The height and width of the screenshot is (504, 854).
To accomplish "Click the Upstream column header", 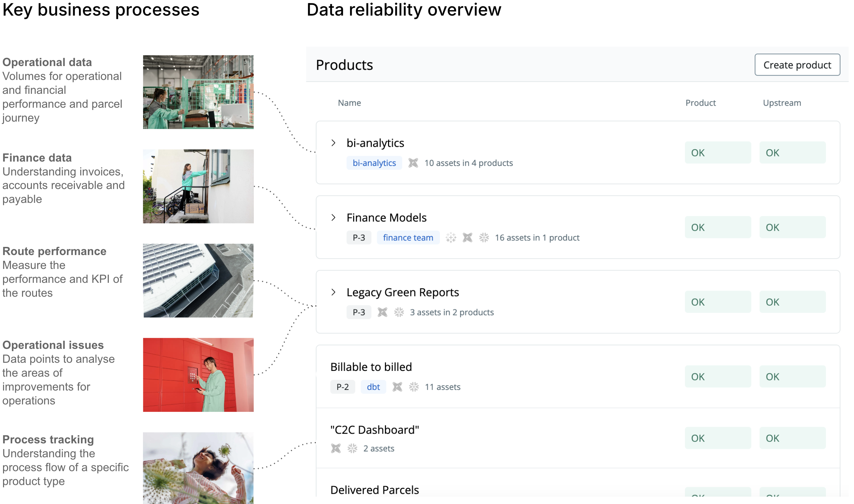I will [781, 103].
